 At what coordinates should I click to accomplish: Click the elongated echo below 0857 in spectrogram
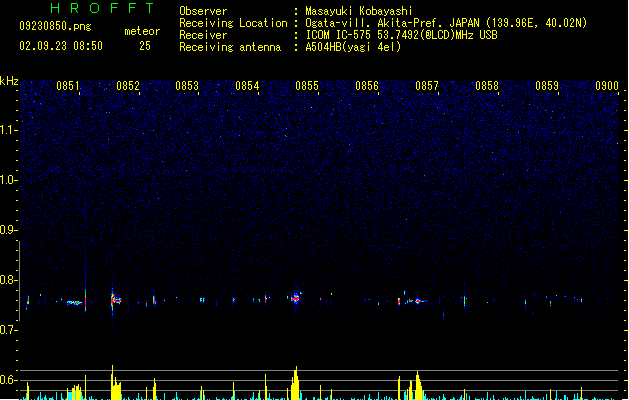416,301
